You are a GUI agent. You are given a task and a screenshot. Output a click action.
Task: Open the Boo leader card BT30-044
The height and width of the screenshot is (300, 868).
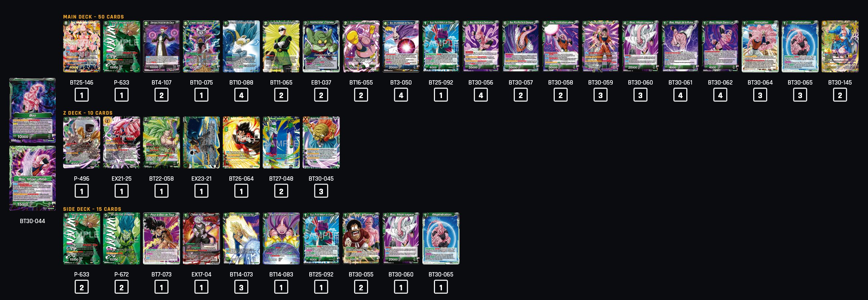(x=32, y=110)
